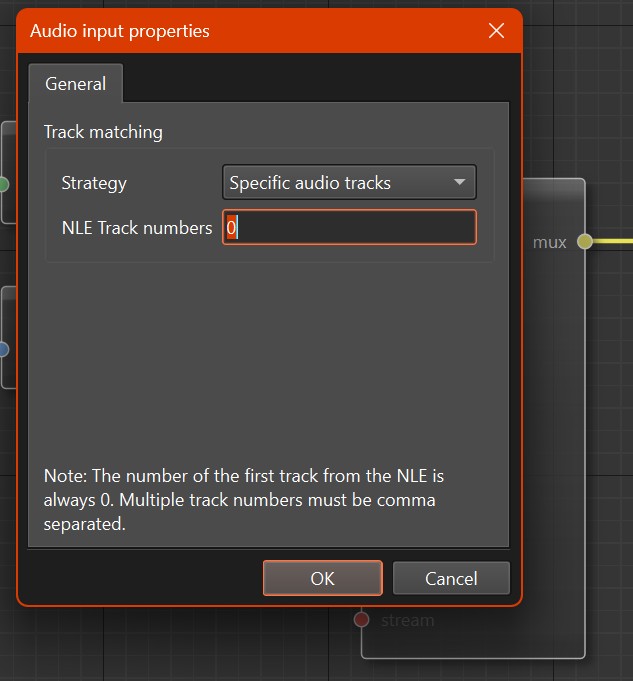Select the red stream input port
633x681 pixels.
[x=361, y=619]
